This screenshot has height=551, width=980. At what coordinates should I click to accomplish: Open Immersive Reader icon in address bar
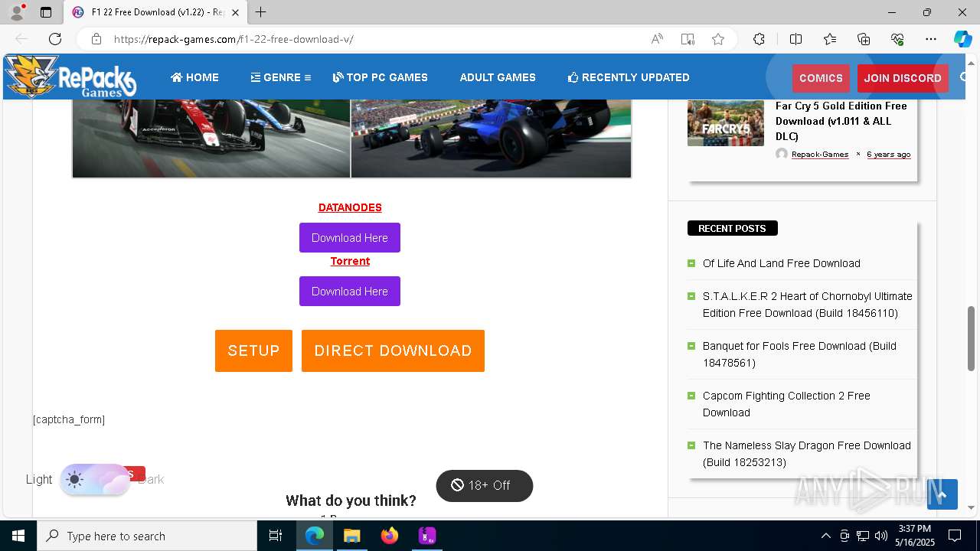pyautogui.click(x=688, y=39)
